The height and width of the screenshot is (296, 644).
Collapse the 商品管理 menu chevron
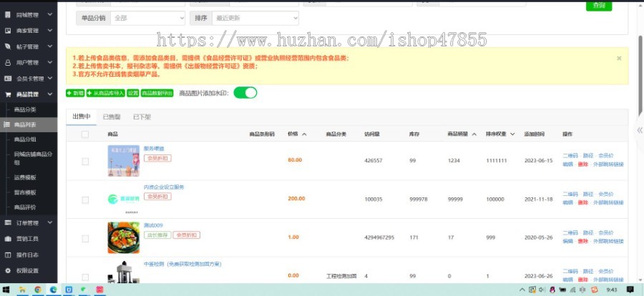pyautogui.click(x=49, y=94)
